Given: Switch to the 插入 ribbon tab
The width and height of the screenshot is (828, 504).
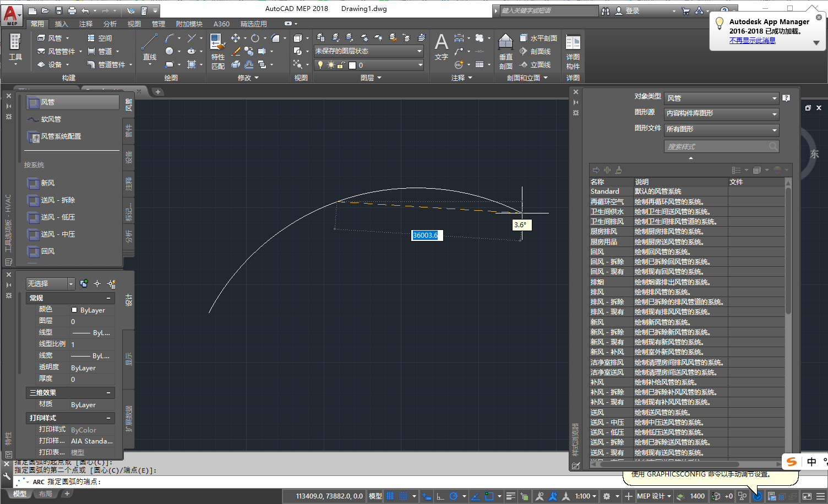Looking at the screenshot, I should coord(62,24).
